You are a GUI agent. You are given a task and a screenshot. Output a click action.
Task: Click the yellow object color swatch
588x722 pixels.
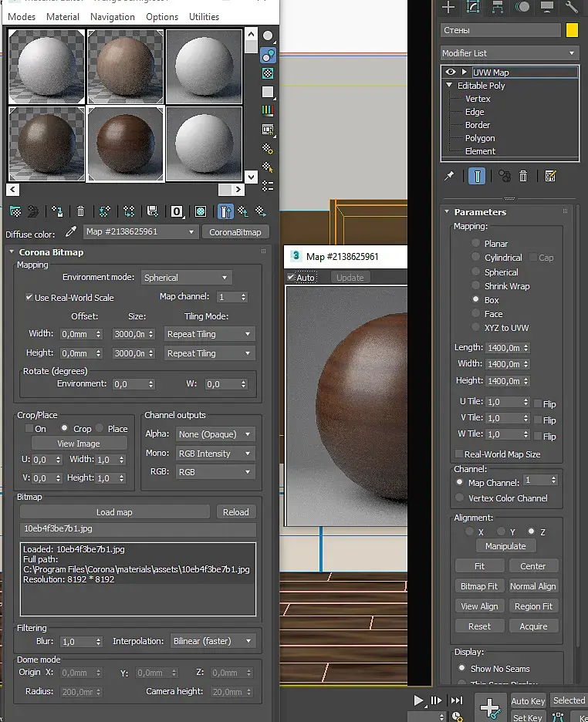(x=572, y=30)
